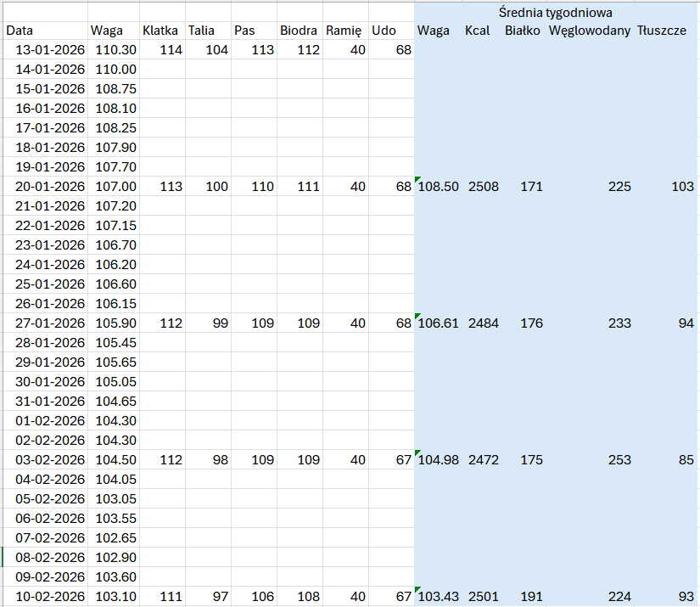Select the carbohydrates value 253
This screenshot has height=607, width=700.
pyautogui.click(x=619, y=460)
